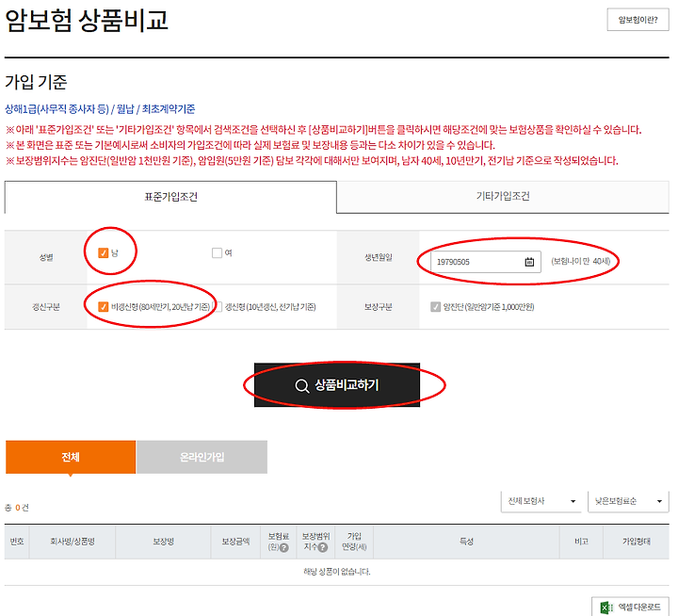Select the 전체 results tab
Screen dimensions: 678x616
coord(71,457)
